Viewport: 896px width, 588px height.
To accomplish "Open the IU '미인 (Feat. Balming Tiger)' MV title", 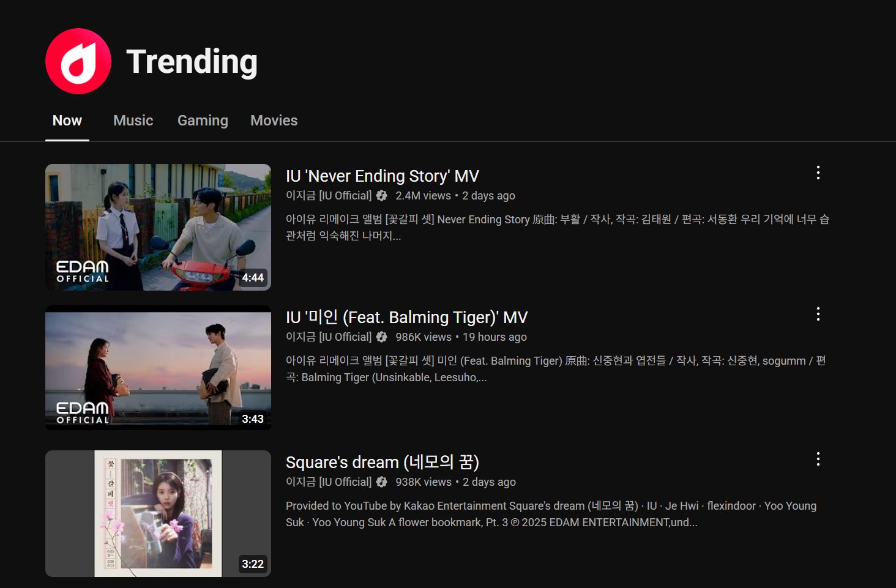I will click(x=406, y=318).
